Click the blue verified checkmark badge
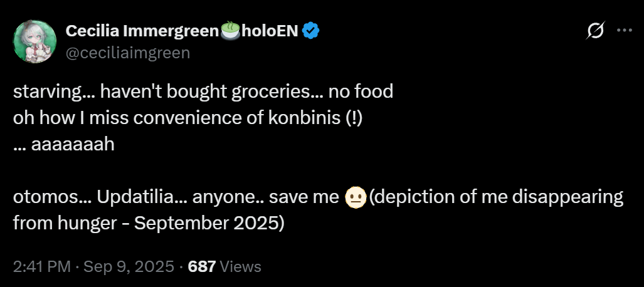Image resolution: width=644 pixels, height=287 pixels. pyautogui.click(x=311, y=31)
